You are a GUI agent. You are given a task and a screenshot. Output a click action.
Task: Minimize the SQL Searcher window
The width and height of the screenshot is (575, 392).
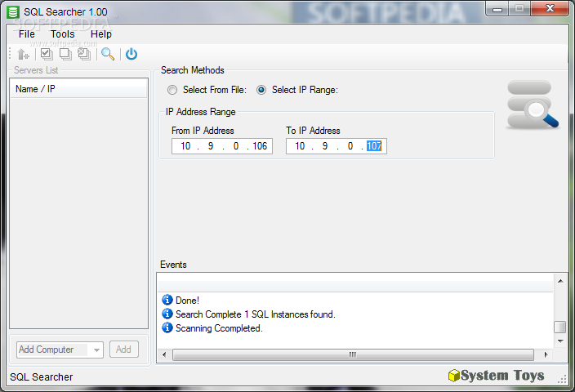(x=497, y=9)
